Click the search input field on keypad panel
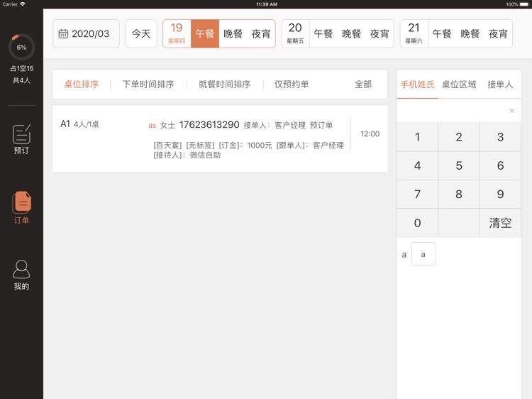This screenshot has height=399, width=532. click(x=459, y=111)
